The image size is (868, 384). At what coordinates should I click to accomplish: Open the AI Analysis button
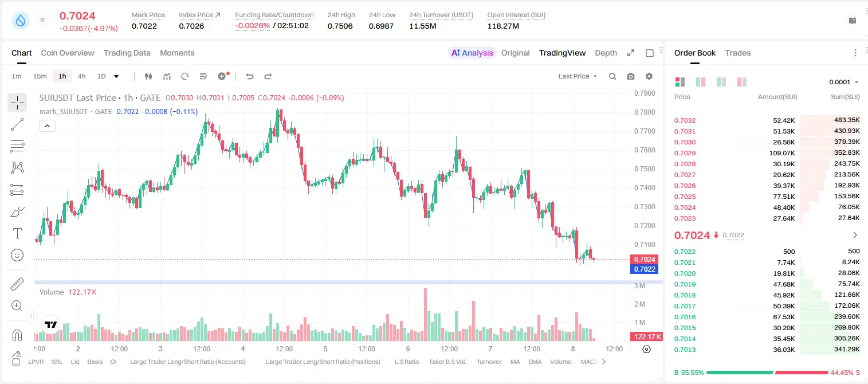[472, 53]
